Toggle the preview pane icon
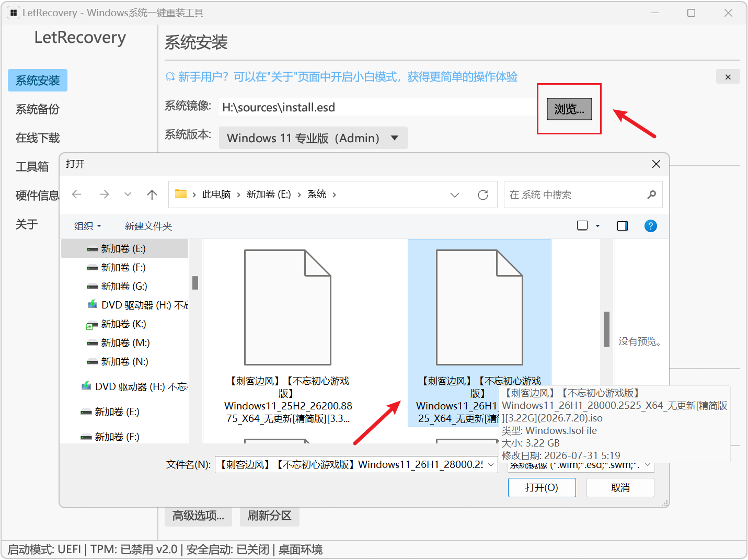This screenshot has height=560, width=748. 623,226
